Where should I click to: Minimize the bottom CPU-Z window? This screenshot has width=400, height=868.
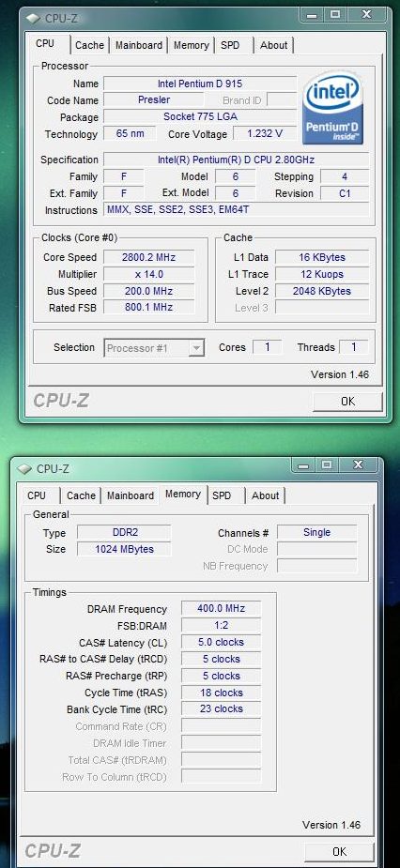(303, 465)
